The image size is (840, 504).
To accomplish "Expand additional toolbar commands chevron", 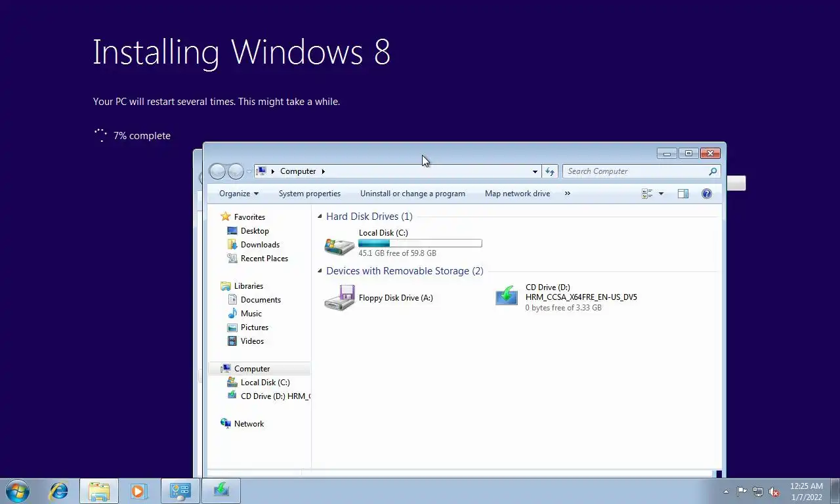I will click(568, 194).
